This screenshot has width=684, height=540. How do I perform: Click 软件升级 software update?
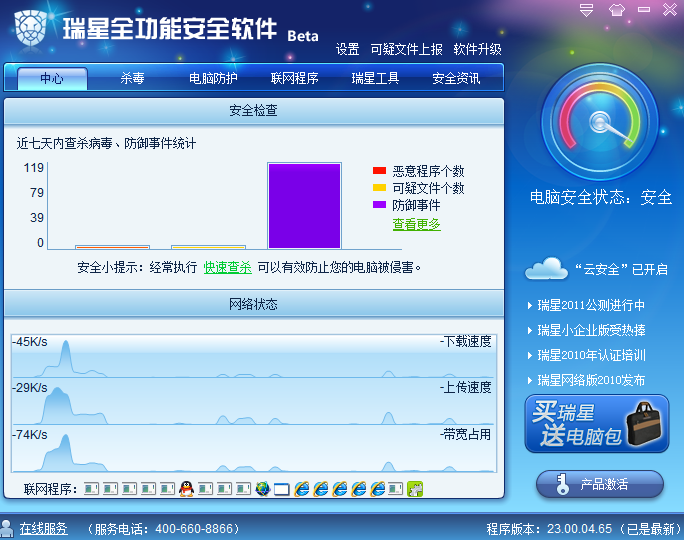(x=477, y=49)
